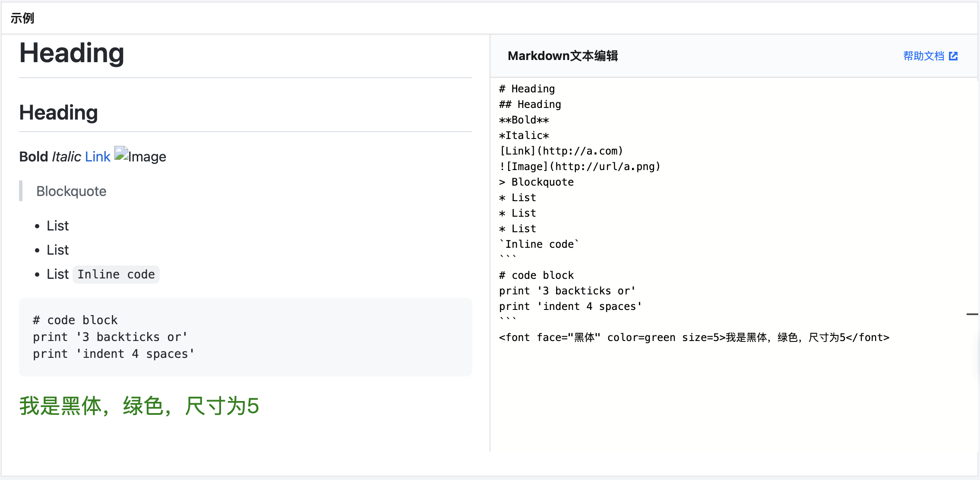980x480 pixels.
Task: Click the Markdown文本编辑 panel title
Action: (563, 56)
